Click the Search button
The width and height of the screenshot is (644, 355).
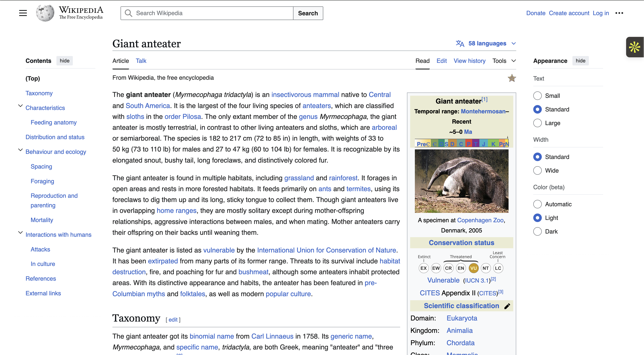click(x=308, y=13)
